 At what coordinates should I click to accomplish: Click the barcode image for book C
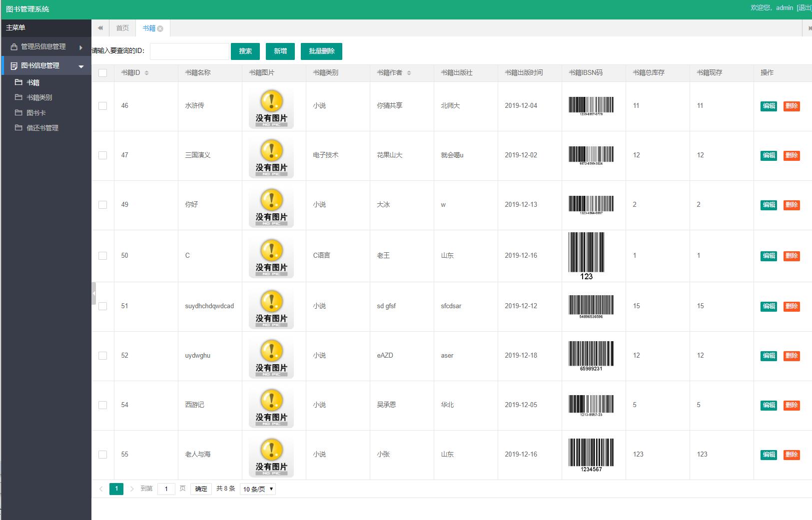point(586,255)
